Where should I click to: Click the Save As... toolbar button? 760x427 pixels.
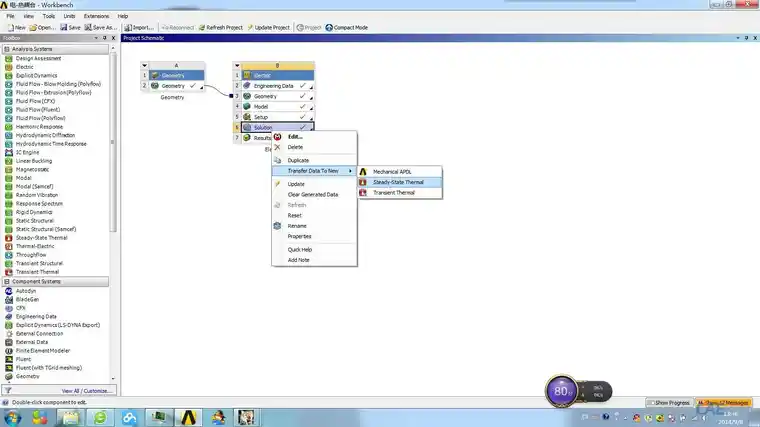pos(101,28)
